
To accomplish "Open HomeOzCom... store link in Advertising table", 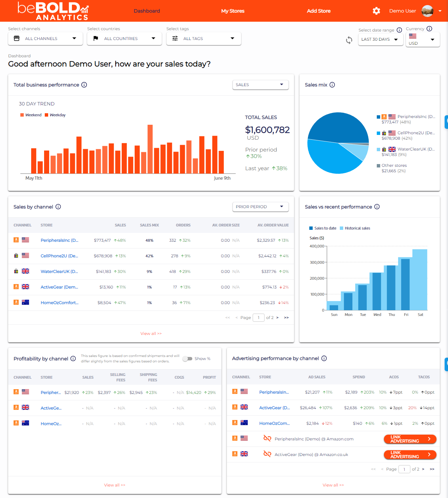I will (274, 423).
